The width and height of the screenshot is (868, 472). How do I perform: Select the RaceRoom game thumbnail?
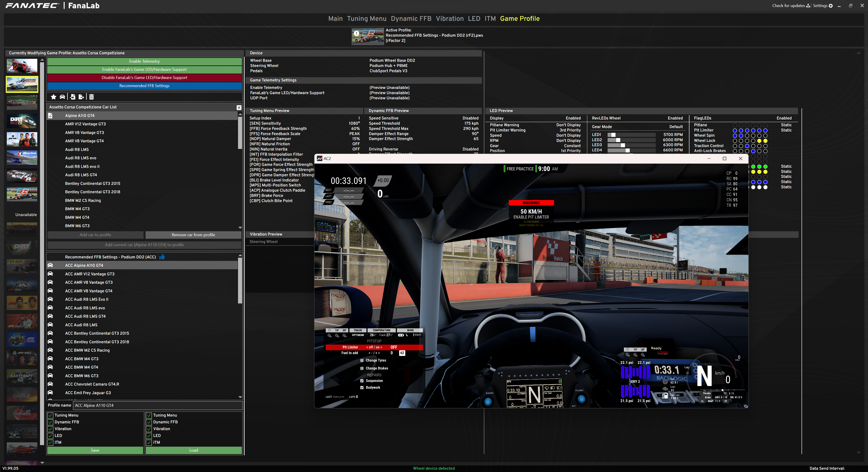[22, 175]
